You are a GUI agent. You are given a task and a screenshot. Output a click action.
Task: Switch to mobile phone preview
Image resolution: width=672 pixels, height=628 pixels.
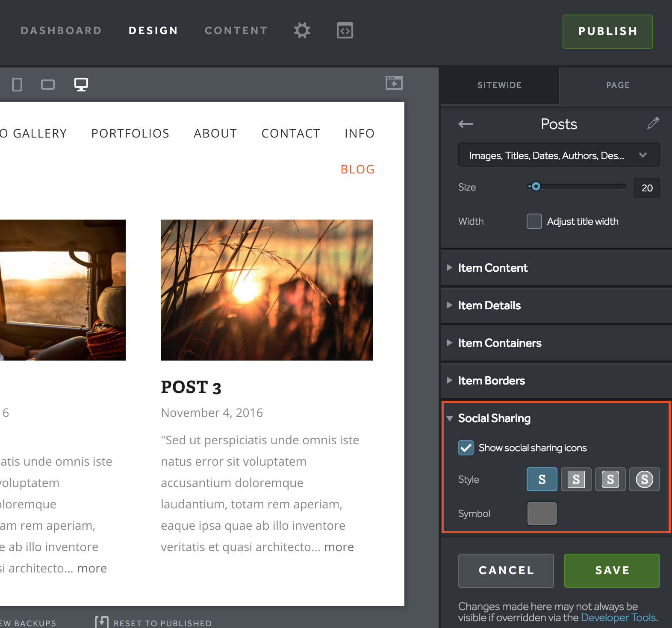point(17,85)
